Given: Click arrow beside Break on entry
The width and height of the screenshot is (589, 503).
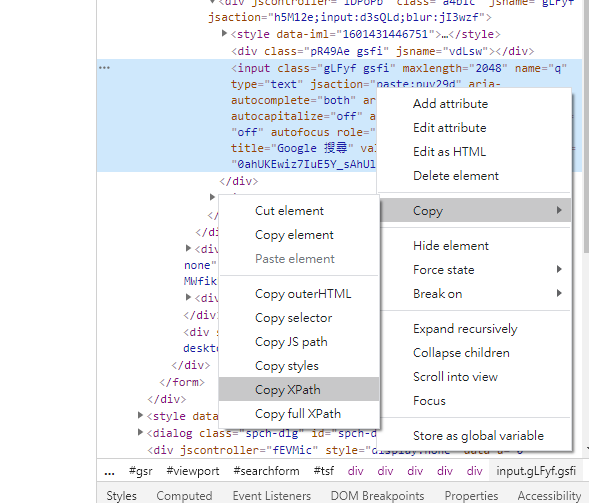Looking at the screenshot, I should point(559,293).
